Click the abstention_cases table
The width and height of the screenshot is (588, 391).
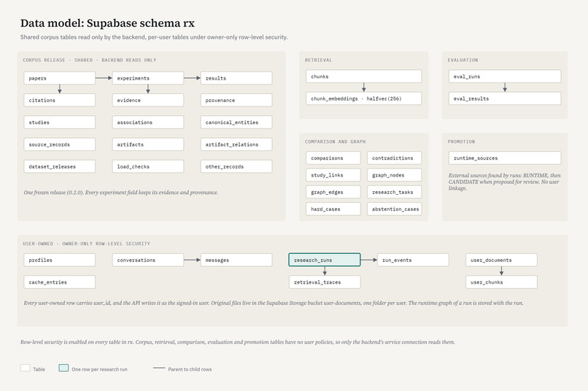(394, 209)
